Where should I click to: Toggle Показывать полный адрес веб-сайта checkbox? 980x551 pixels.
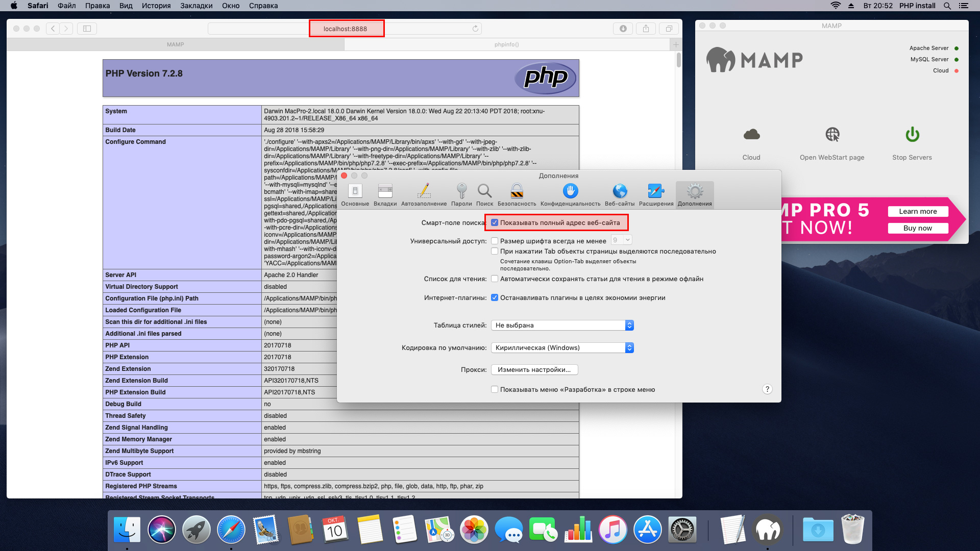coord(495,222)
